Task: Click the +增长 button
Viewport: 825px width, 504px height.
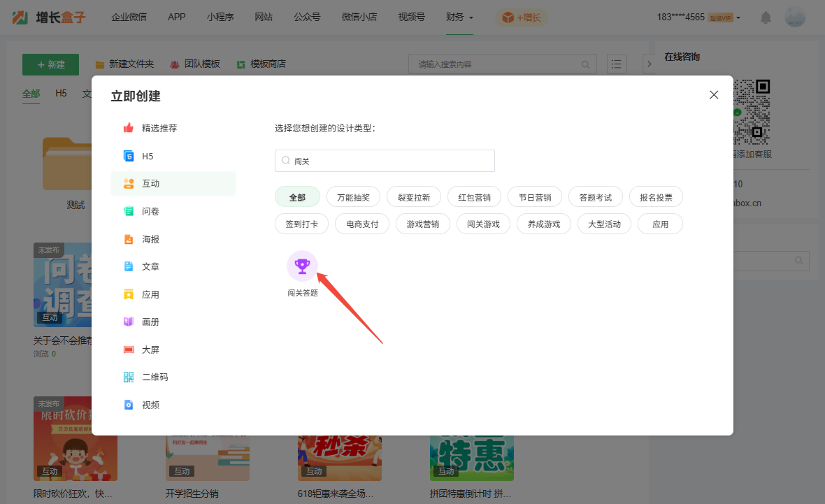Action: [522, 17]
